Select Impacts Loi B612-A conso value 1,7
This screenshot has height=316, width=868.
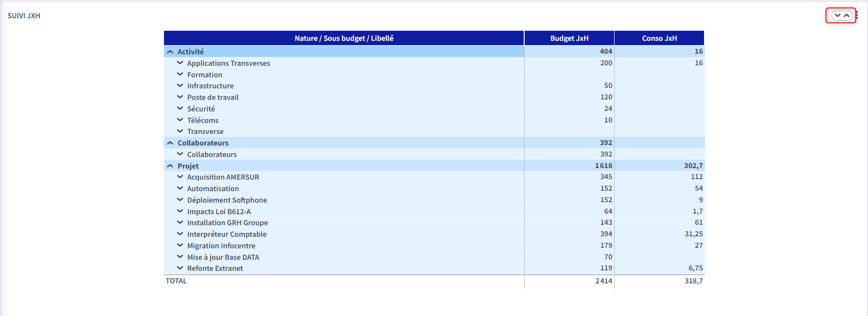(698, 211)
